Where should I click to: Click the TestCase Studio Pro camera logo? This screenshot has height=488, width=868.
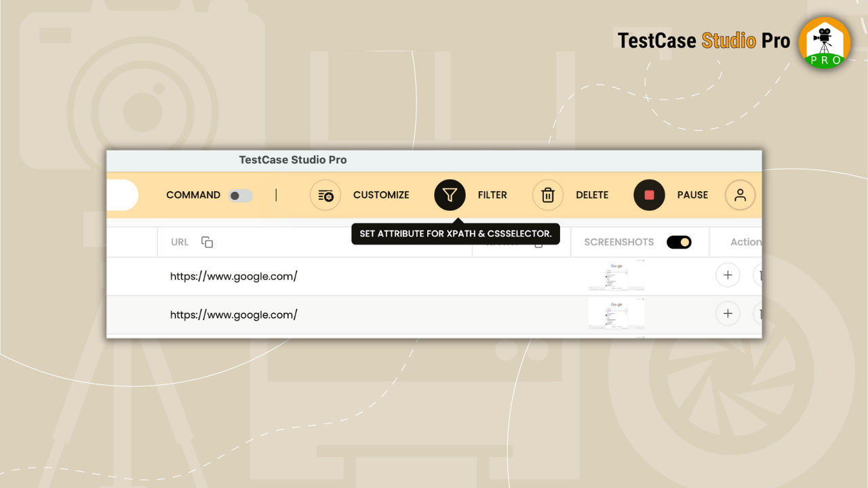(x=824, y=42)
